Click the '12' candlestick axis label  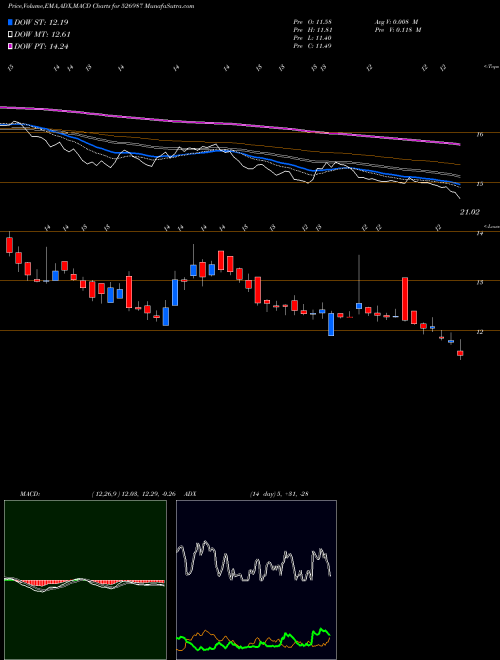(x=479, y=332)
